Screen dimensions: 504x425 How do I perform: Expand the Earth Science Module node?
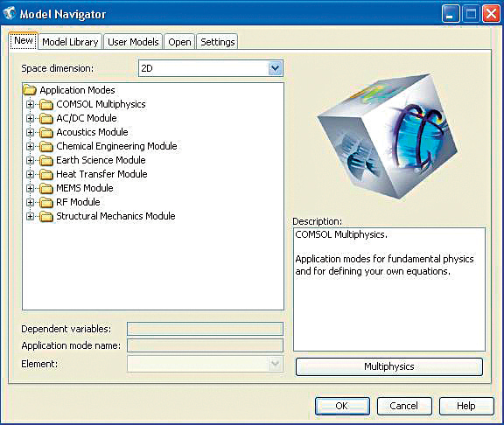coord(31,160)
